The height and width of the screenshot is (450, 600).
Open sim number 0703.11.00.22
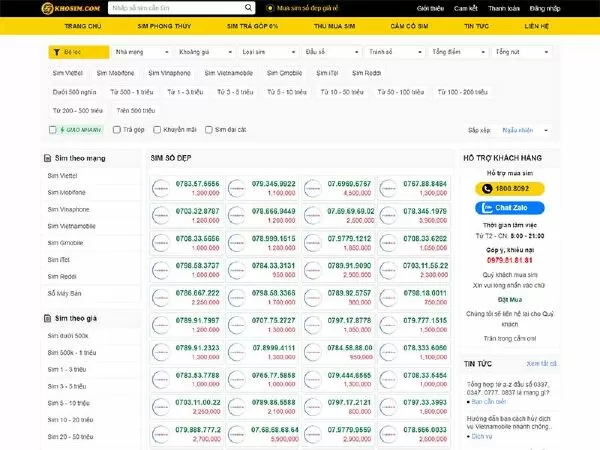[198, 403]
